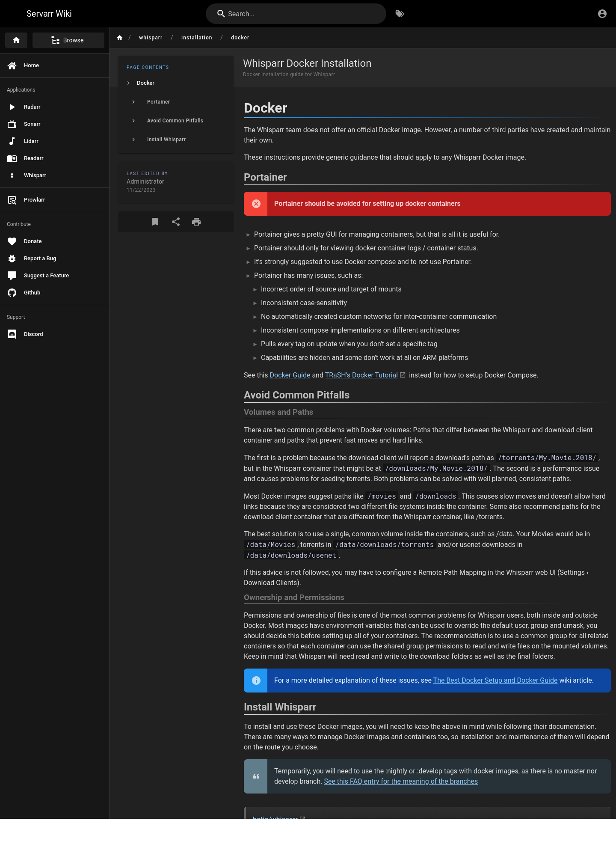The height and width of the screenshot is (856, 616).
Task: Open Sonarr application page
Action: (54, 124)
